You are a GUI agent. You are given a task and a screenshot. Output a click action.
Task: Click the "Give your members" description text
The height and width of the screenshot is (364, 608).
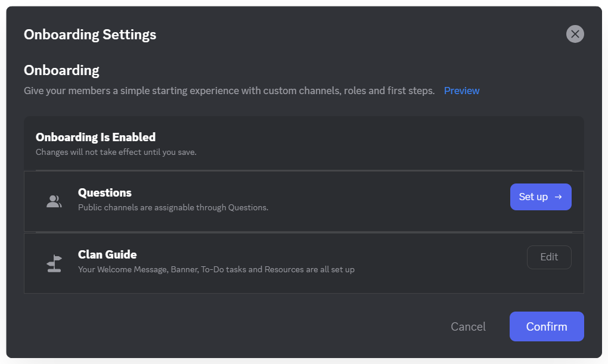pyautogui.click(x=229, y=91)
